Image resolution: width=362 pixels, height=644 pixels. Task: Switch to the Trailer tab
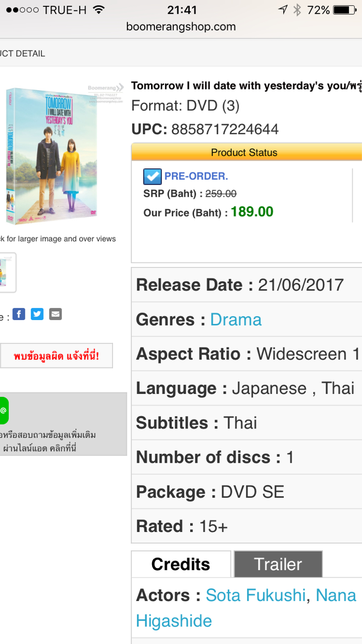[x=278, y=564]
